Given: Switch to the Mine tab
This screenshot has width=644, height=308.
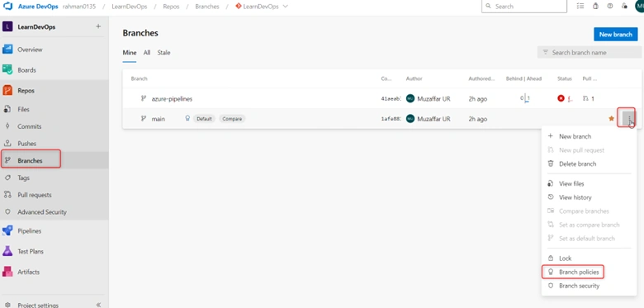Looking at the screenshot, I should click(x=130, y=53).
